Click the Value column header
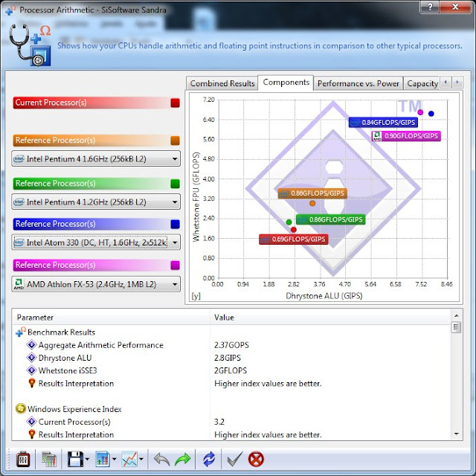This screenshot has height=476, width=476. coord(330,318)
